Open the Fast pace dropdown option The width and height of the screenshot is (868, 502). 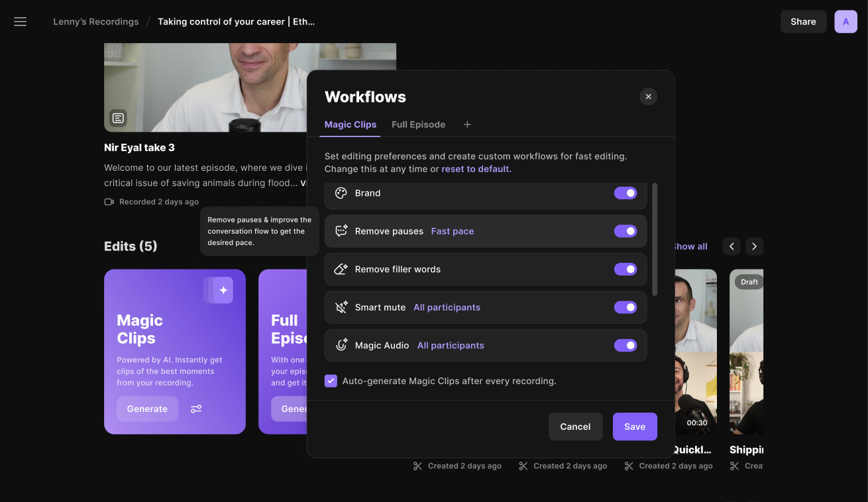point(453,231)
